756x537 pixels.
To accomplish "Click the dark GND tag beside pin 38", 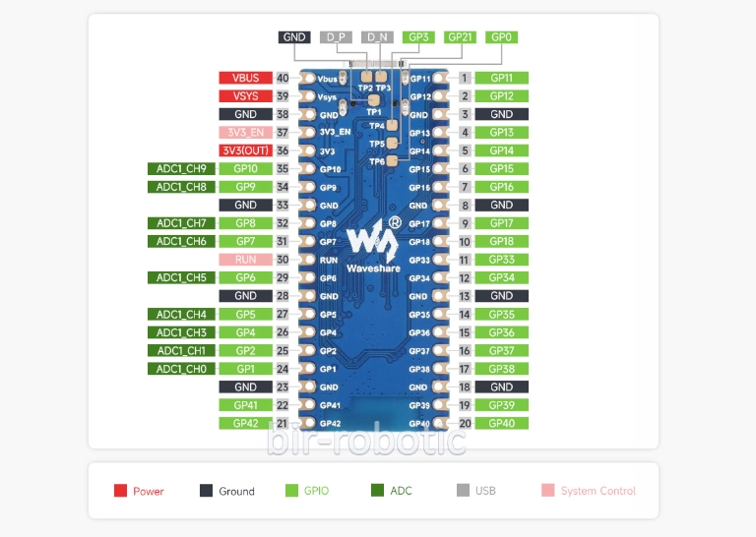I will click(x=245, y=114).
